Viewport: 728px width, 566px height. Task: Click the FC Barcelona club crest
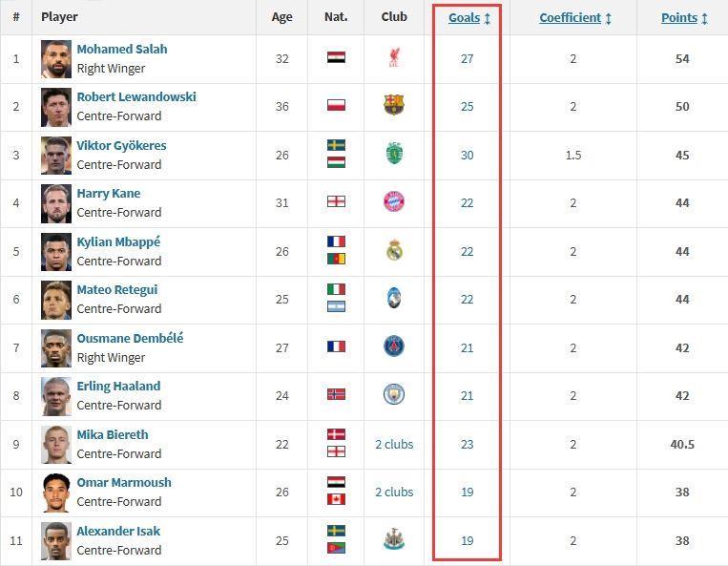[x=394, y=105]
